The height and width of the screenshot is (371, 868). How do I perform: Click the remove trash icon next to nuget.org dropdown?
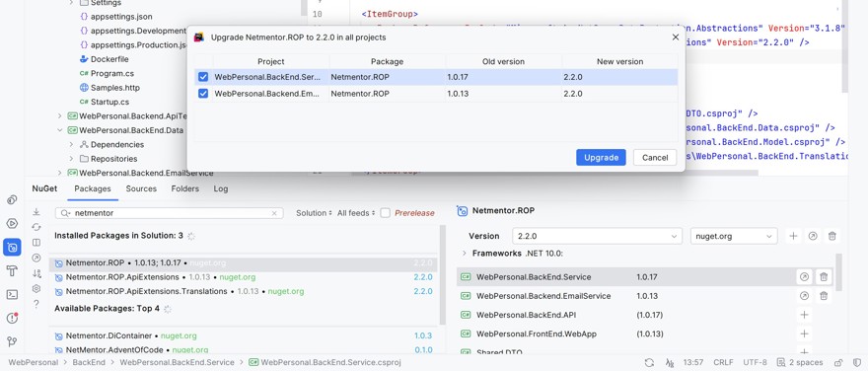coord(832,236)
